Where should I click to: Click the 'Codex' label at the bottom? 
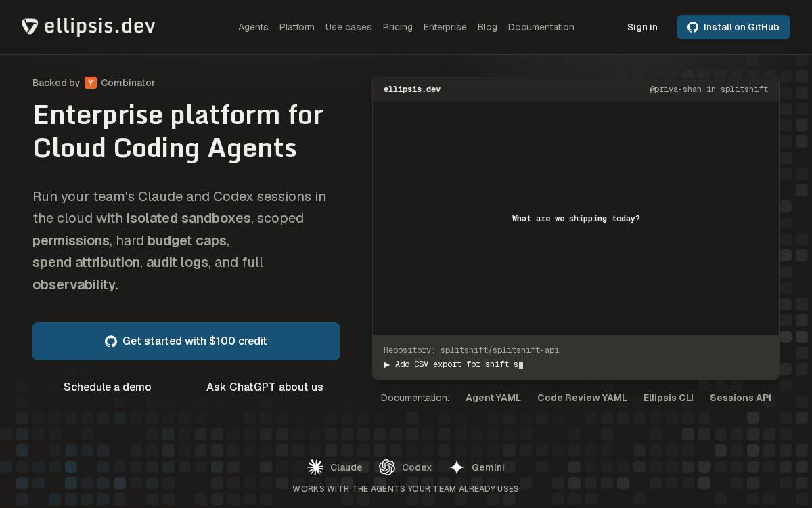pyautogui.click(x=417, y=467)
